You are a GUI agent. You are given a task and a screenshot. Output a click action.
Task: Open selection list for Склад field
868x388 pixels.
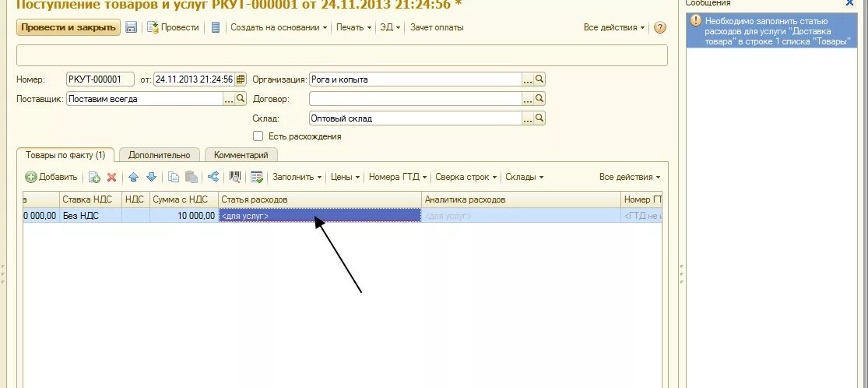(x=528, y=118)
